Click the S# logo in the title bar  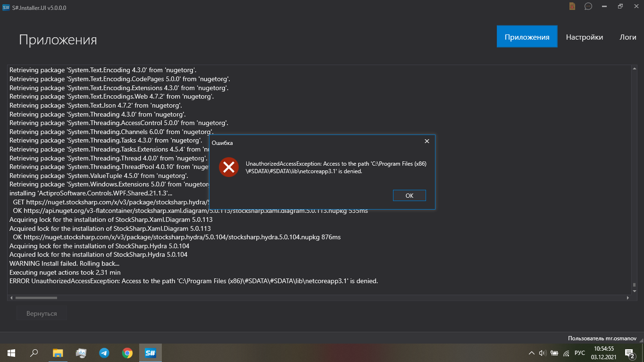pyautogui.click(x=6, y=7)
